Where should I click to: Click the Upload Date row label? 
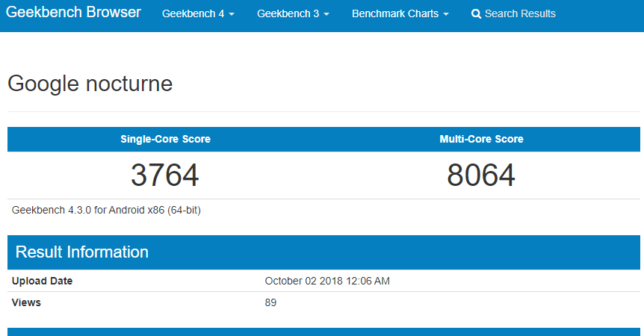[x=43, y=281]
